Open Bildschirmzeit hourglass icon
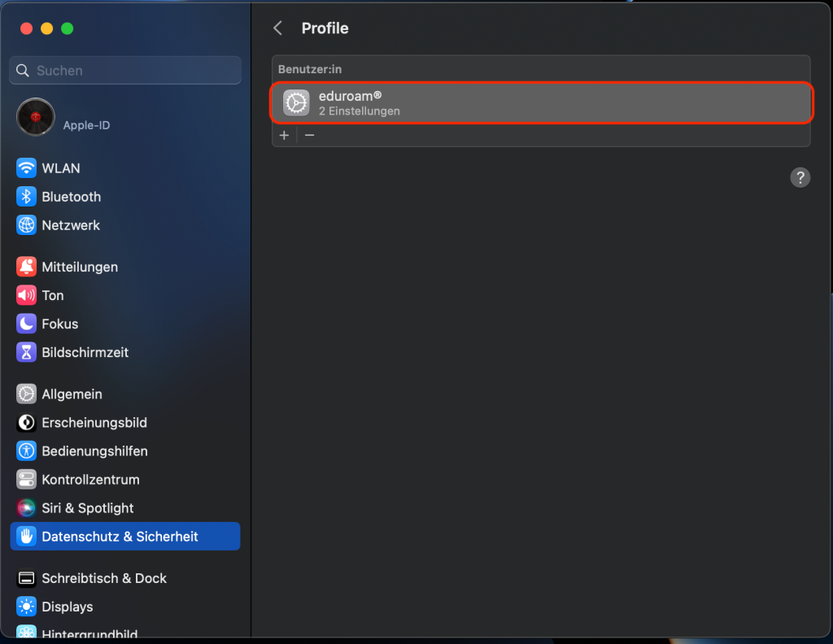 point(26,352)
